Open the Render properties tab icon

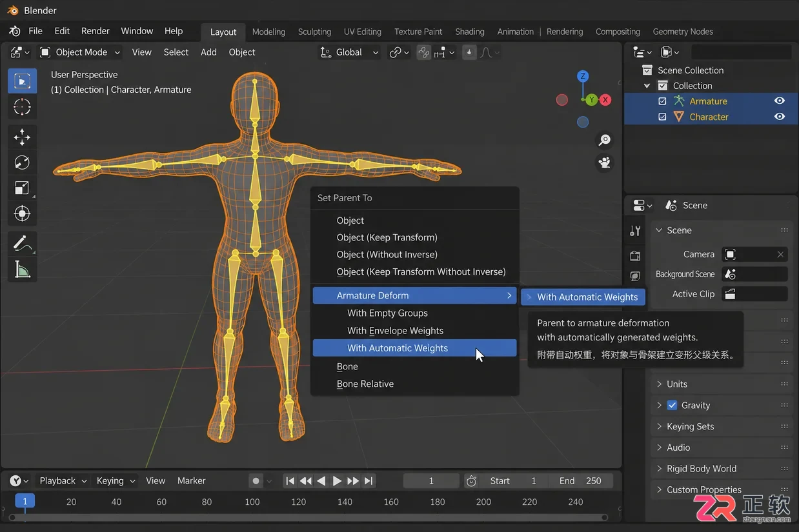(635, 255)
